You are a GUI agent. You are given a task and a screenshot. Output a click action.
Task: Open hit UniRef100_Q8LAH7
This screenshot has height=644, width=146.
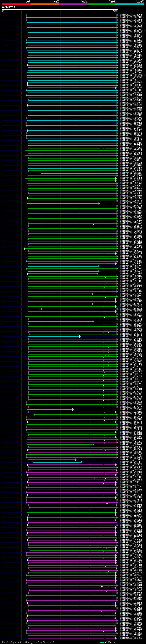[131, 17]
